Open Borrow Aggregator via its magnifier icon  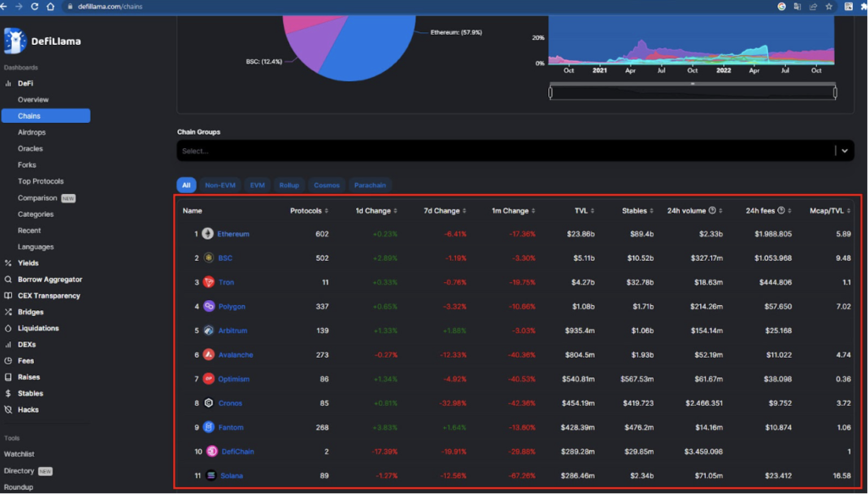pyautogui.click(x=8, y=280)
